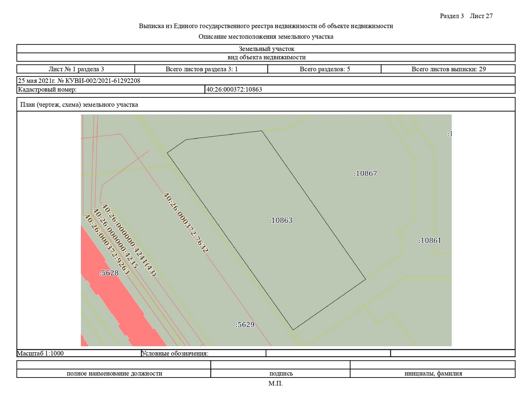Click the parcel label :10863 on map
532x411 pixels.
tap(281, 220)
